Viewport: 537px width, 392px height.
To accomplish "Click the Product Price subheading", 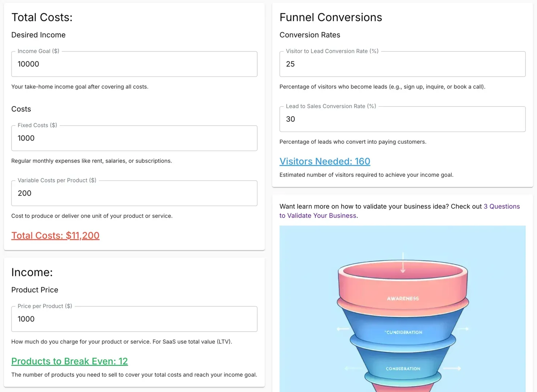I will point(35,290).
